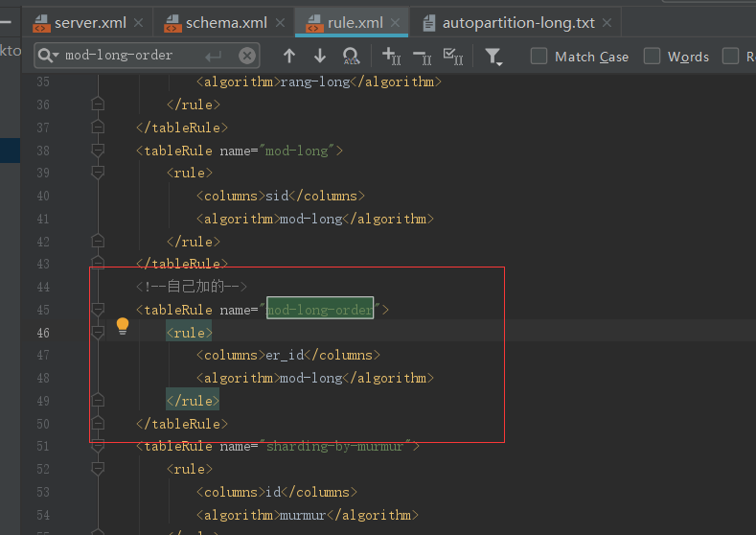Screen dimensions: 756x535
Task: Select all occurrences icon
Action: coord(453,57)
